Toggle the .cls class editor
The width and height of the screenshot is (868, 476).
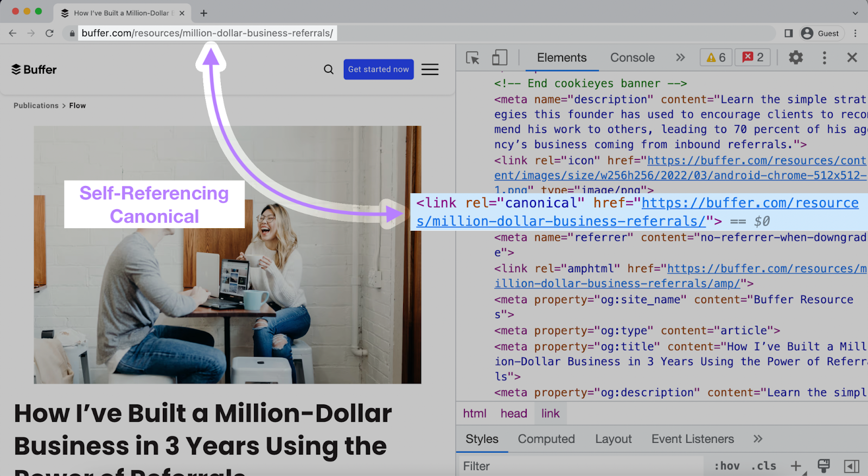coord(763,466)
